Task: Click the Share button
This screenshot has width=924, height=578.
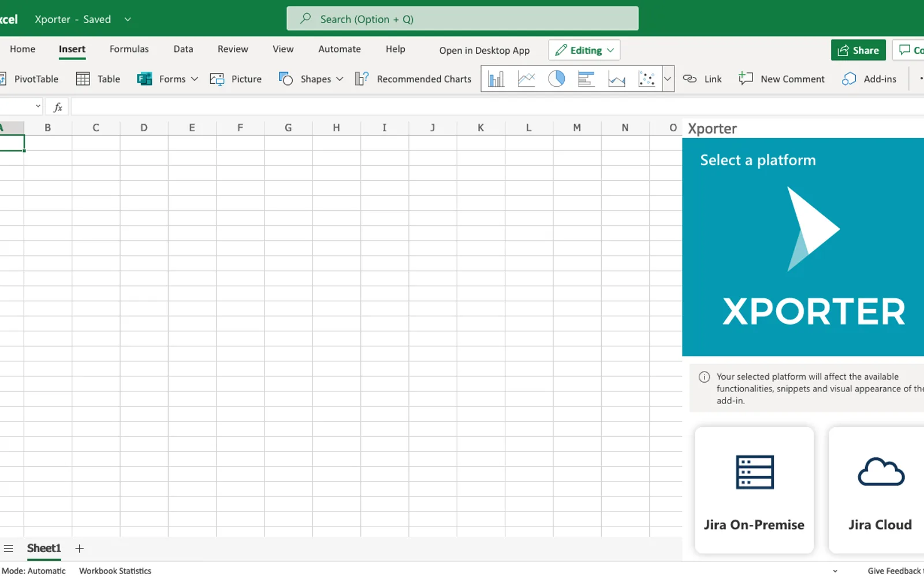Action: 858,50
